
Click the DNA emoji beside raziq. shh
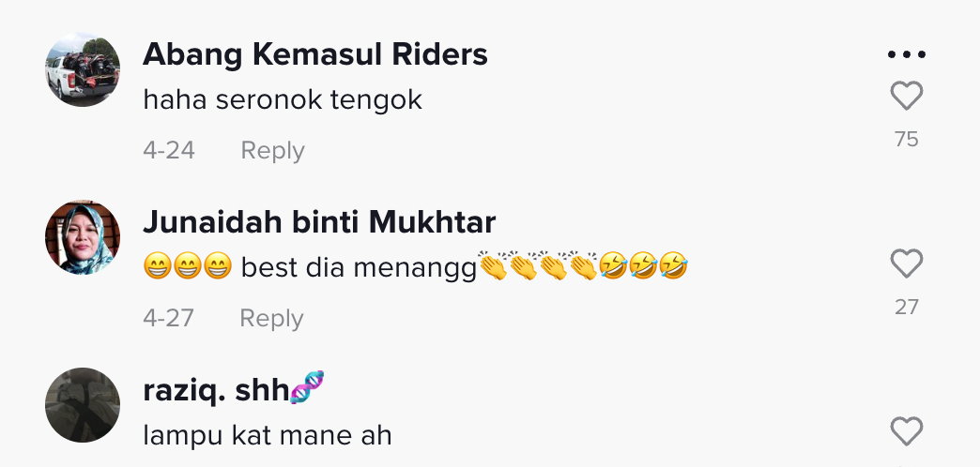[x=307, y=388]
